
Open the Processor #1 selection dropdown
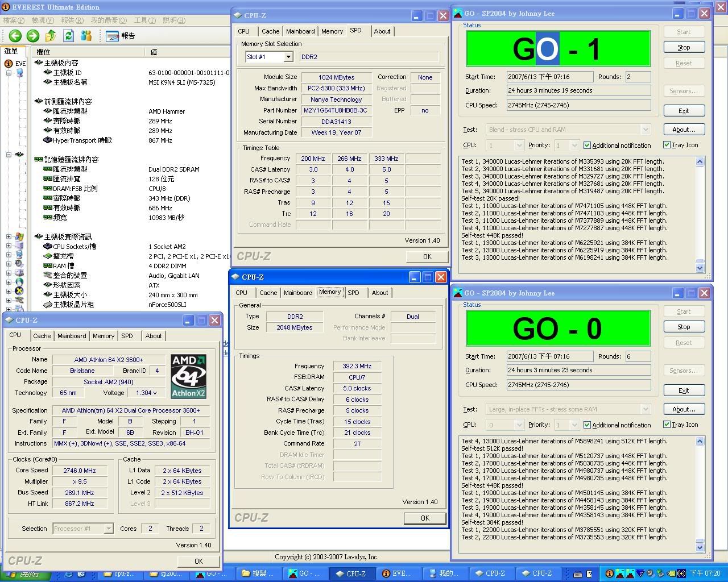[108, 529]
